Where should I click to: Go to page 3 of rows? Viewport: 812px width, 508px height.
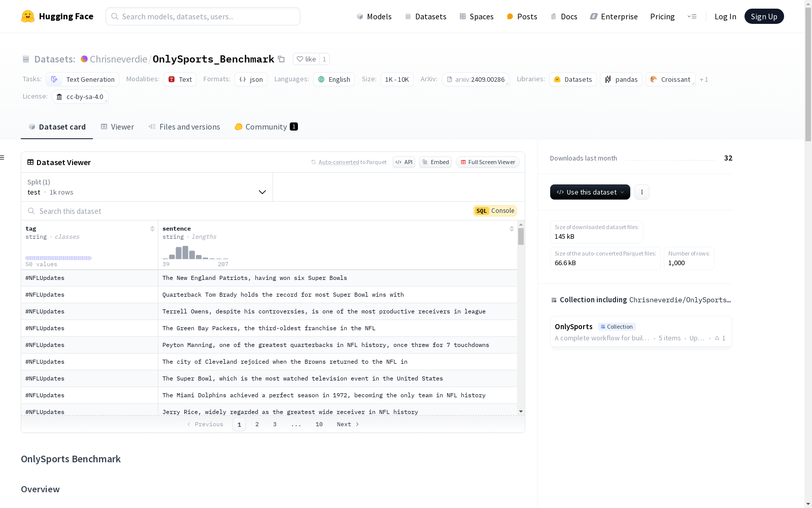tap(275, 424)
